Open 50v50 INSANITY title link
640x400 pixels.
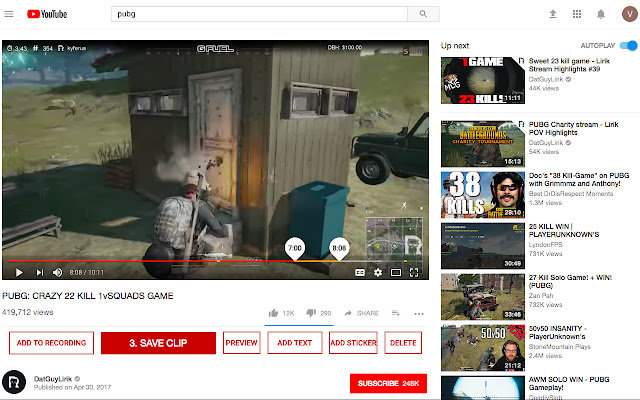pos(557,332)
